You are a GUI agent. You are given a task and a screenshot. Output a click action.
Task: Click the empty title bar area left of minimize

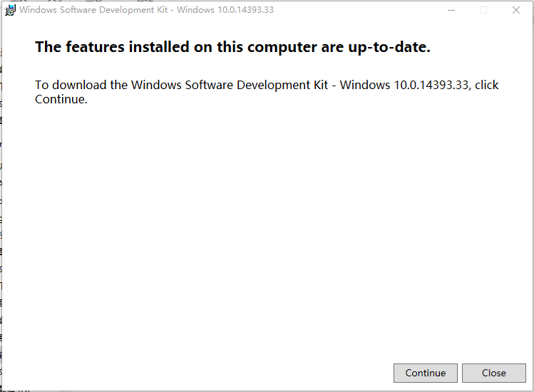pos(356,10)
